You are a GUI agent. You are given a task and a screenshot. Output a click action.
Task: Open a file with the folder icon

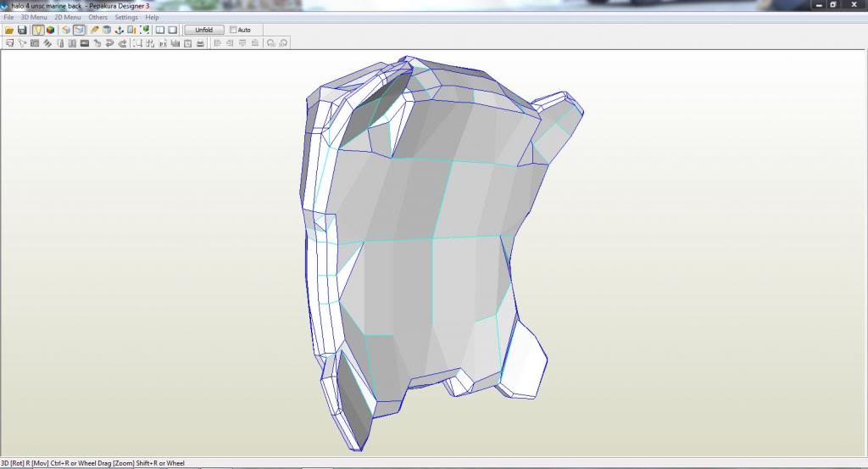coord(9,30)
